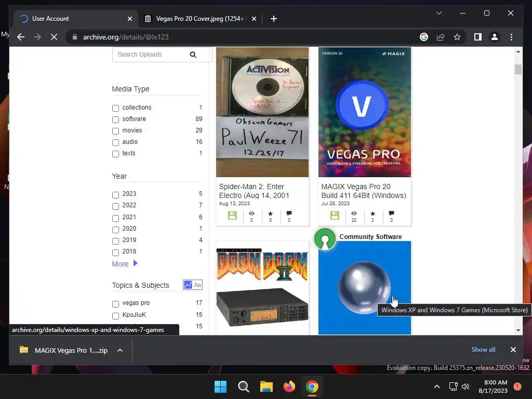Open taskbar Search
This screenshot has height=399, width=532.
click(243, 387)
